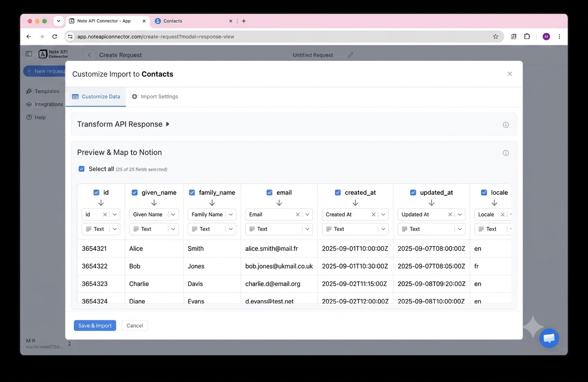
Task: Open Integrations in the sidebar
Action: 45,104
